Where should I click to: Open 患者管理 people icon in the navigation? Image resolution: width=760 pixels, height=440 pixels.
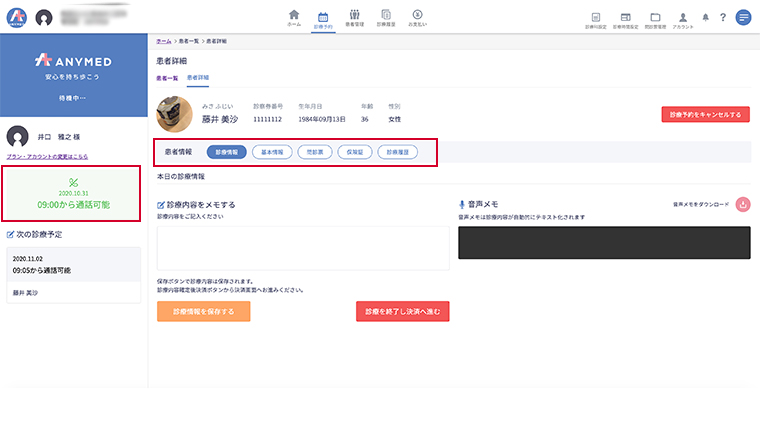point(354,17)
